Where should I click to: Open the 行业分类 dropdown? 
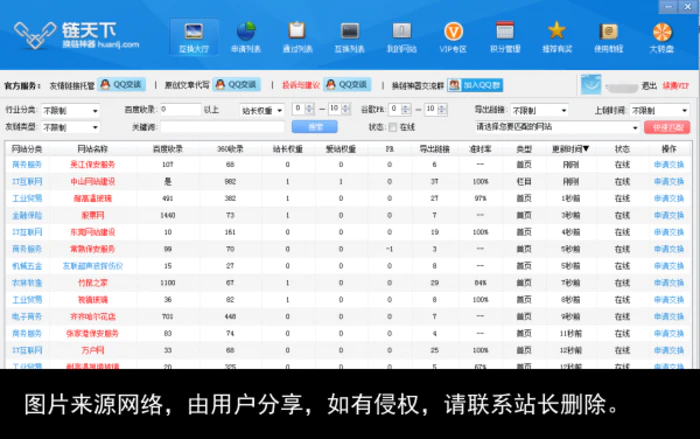point(70,111)
